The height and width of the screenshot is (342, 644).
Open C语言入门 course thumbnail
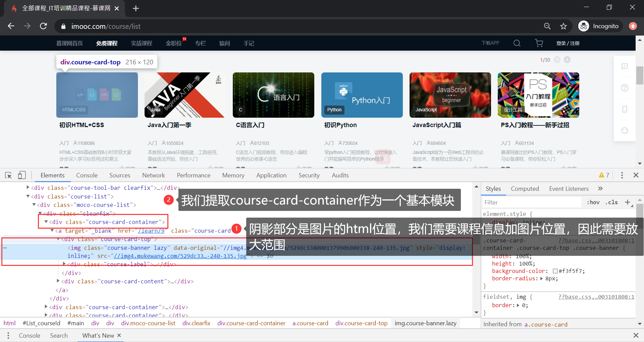pos(273,95)
